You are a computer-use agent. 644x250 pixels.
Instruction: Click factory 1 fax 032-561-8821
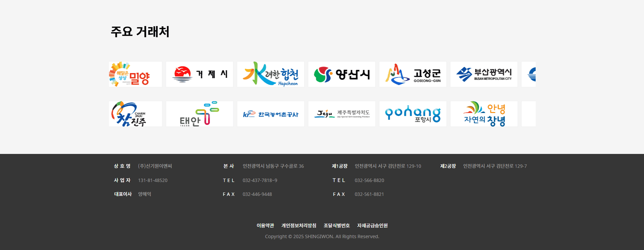pos(369,194)
